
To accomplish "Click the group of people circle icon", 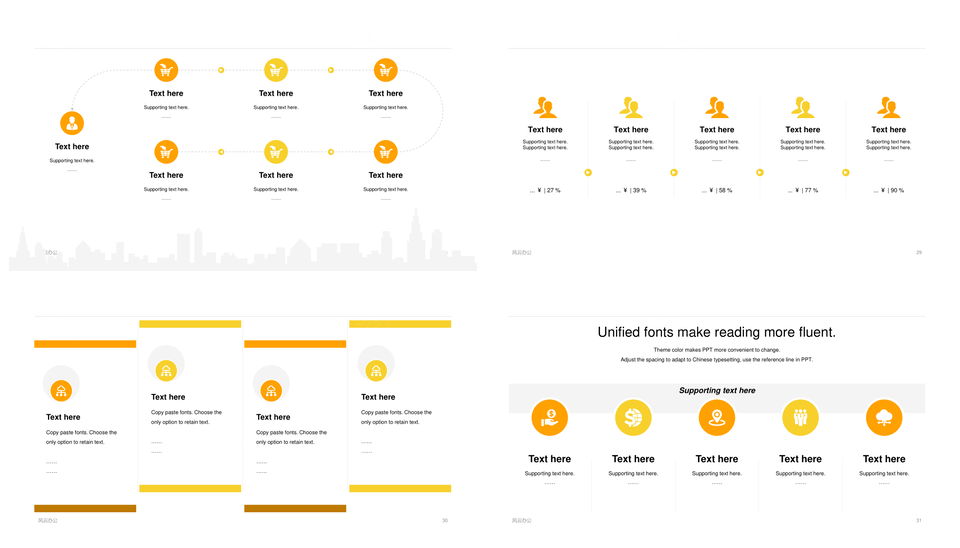I will pyautogui.click(x=800, y=416).
